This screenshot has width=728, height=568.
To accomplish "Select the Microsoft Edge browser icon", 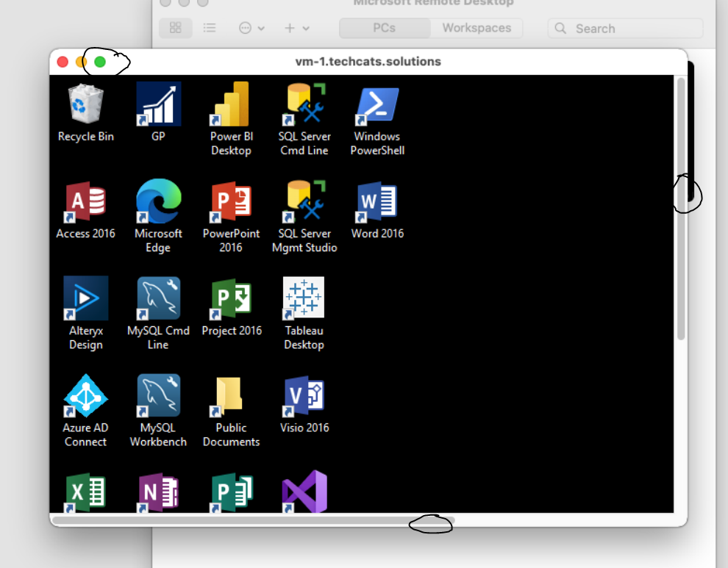I will tap(158, 201).
